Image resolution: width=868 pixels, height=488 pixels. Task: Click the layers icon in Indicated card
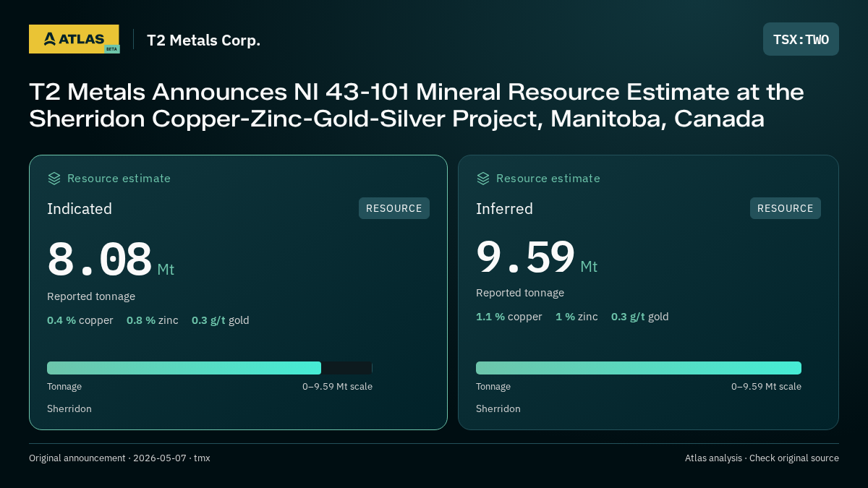pos(54,178)
